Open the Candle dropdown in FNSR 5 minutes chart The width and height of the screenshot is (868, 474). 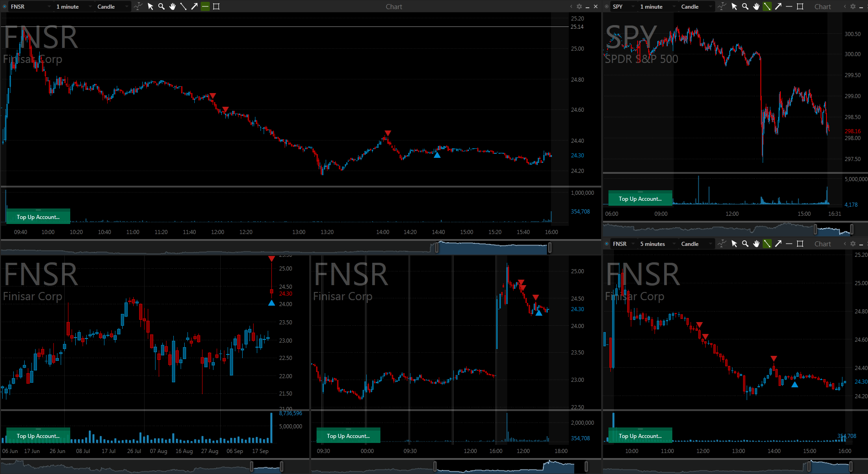click(696, 244)
